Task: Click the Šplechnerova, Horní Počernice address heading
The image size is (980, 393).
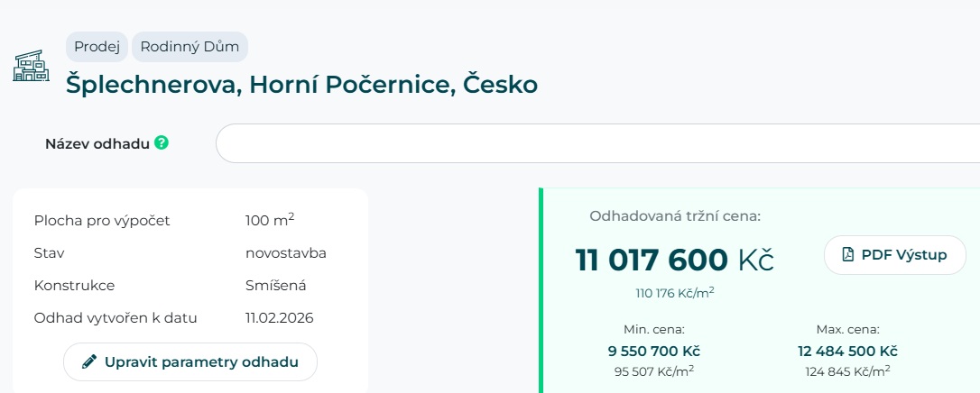Action: [301, 85]
